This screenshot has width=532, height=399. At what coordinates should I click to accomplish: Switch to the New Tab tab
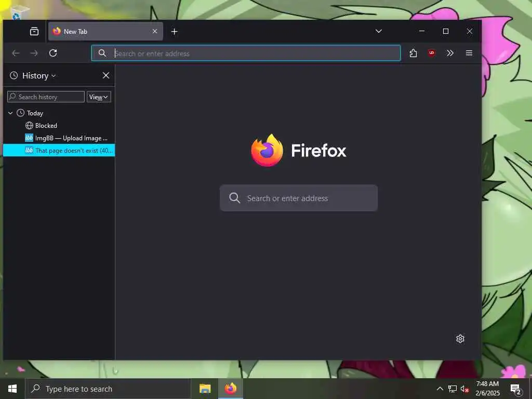pyautogui.click(x=105, y=32)
